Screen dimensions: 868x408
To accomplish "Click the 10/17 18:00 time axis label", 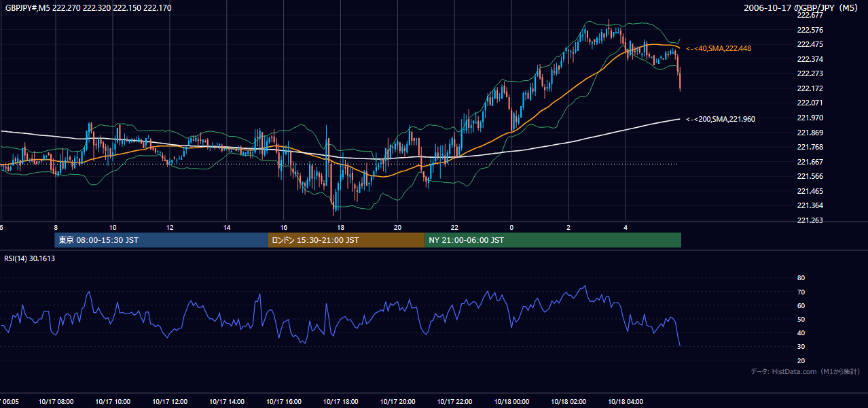I will [x=341, y=402].
